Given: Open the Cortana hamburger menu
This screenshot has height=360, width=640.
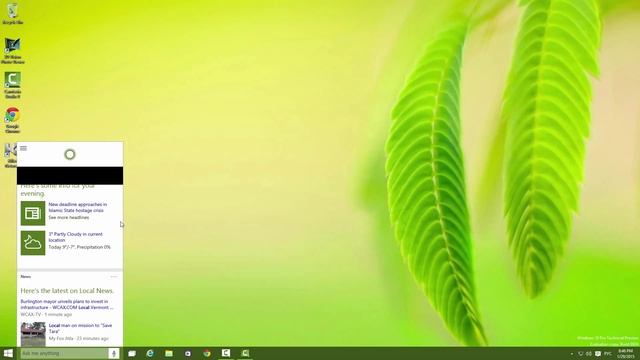Looking at the screenshot, I should click(x=23, y=149).
